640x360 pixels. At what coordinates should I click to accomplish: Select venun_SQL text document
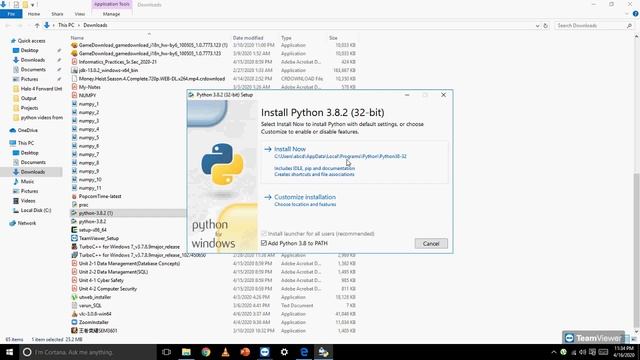coord(90,305)
